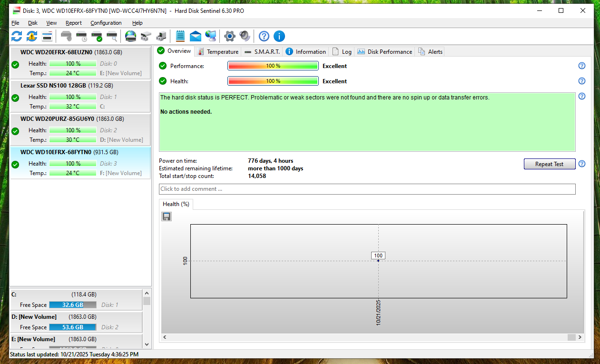Open the Disk menu
600x364 pixels.
coord(33,23)
